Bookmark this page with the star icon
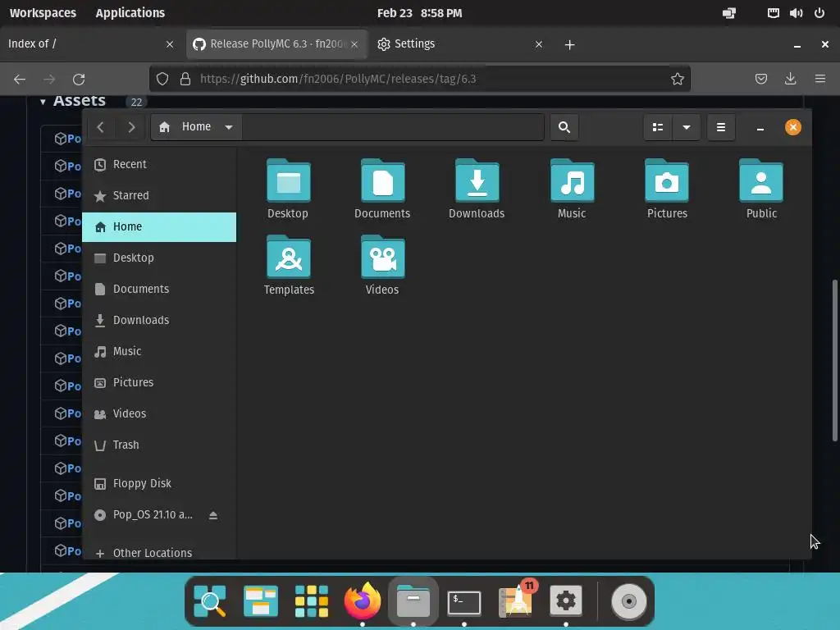The height and width of the screenshot is (630, 840). [678, 80]
